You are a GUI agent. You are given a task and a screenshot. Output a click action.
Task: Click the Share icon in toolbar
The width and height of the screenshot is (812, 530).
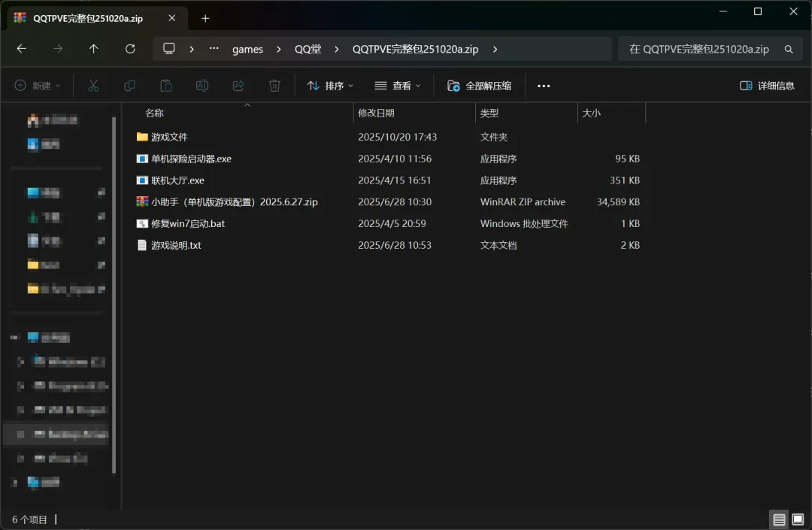[238, 86]
